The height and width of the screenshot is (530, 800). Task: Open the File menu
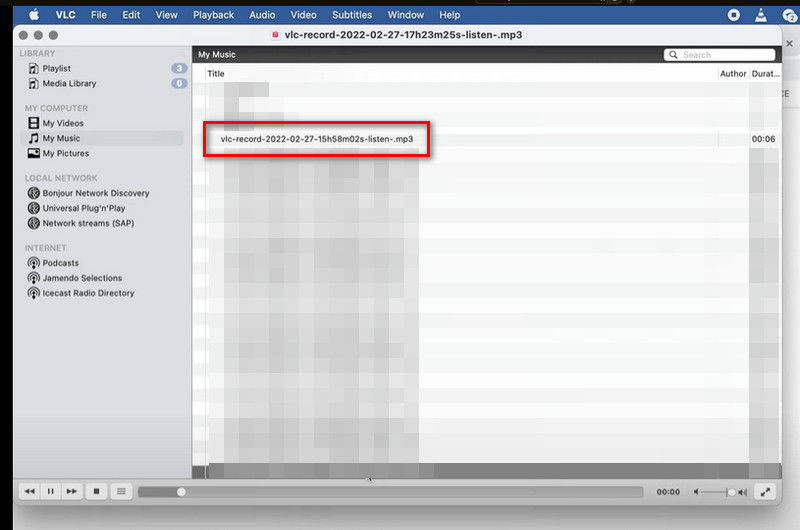tap(98, 15)
